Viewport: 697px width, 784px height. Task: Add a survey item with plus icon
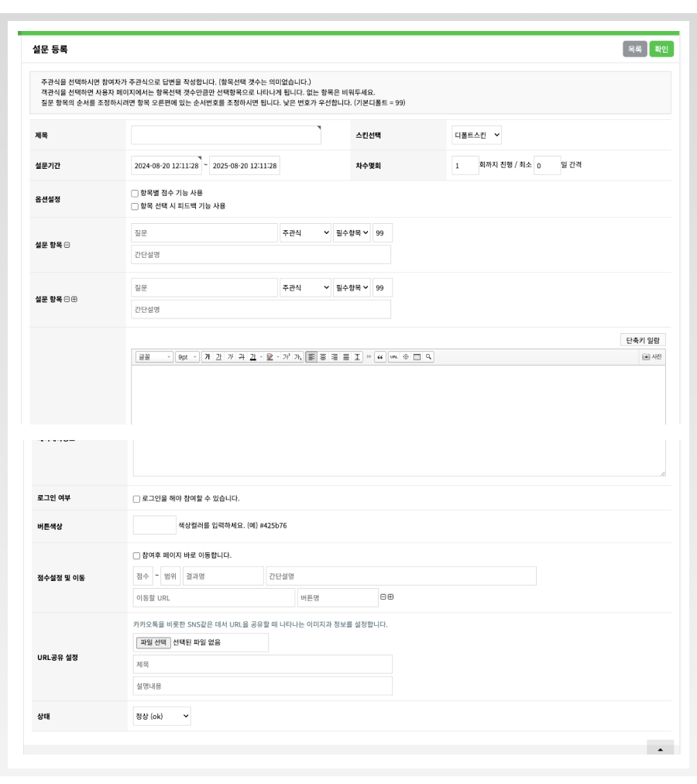point(74,300)
